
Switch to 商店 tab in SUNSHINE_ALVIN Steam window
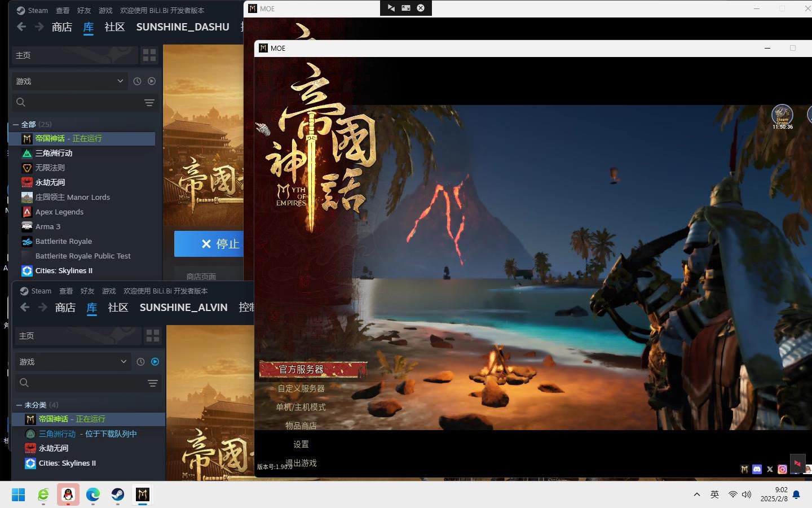coord(65,308)
